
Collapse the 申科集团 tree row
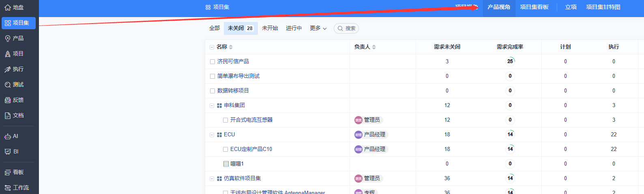(212, 106)
